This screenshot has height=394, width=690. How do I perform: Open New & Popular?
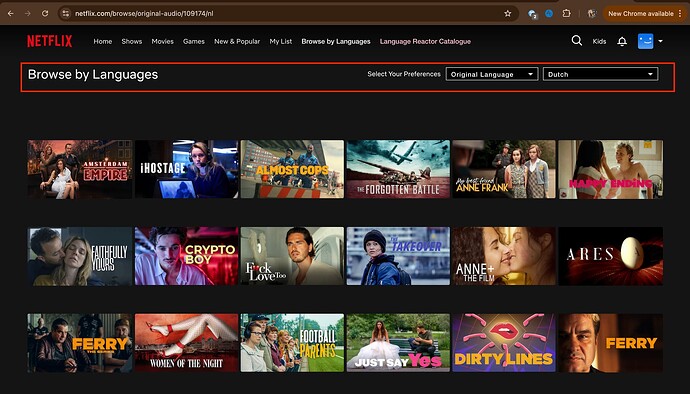tap(237, 41)
